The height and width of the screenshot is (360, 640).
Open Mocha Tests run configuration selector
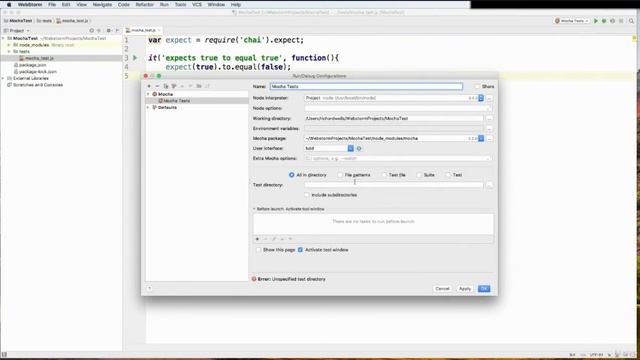[x=572, y=21]
